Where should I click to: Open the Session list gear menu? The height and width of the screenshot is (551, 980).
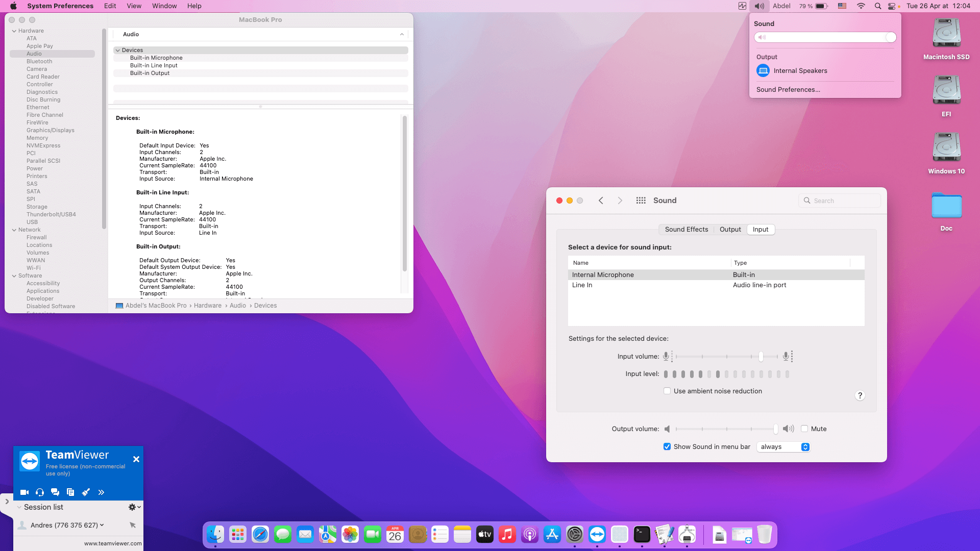[x=134, y=507]
